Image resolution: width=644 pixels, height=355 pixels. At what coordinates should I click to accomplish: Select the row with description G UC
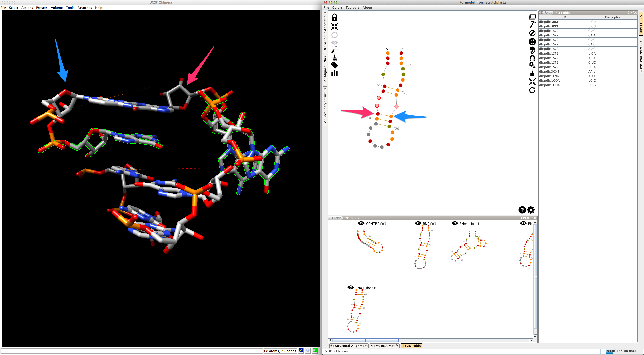(x=588, y=63)
